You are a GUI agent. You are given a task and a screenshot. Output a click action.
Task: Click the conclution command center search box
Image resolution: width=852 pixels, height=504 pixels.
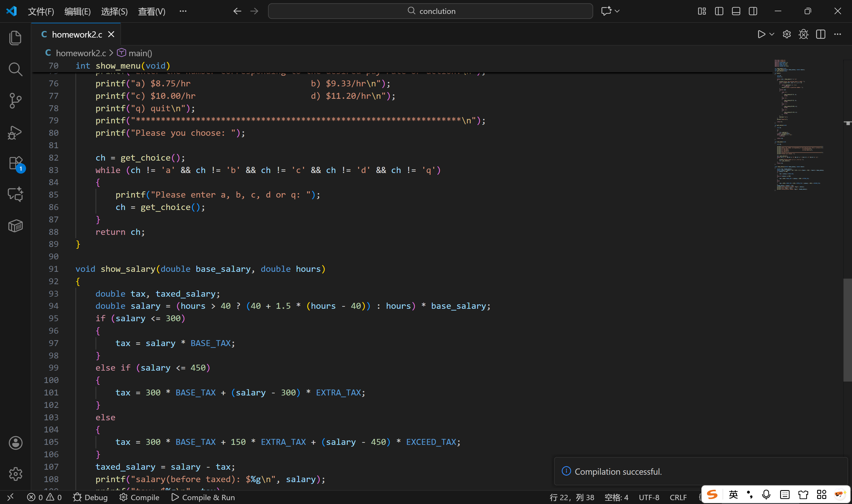pyautogui.click(x=430, y=11)
